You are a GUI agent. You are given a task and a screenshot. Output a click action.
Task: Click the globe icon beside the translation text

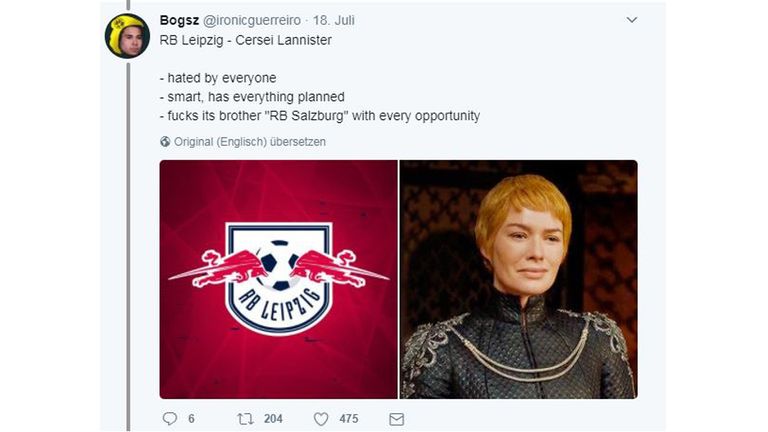tap(165, 142)
